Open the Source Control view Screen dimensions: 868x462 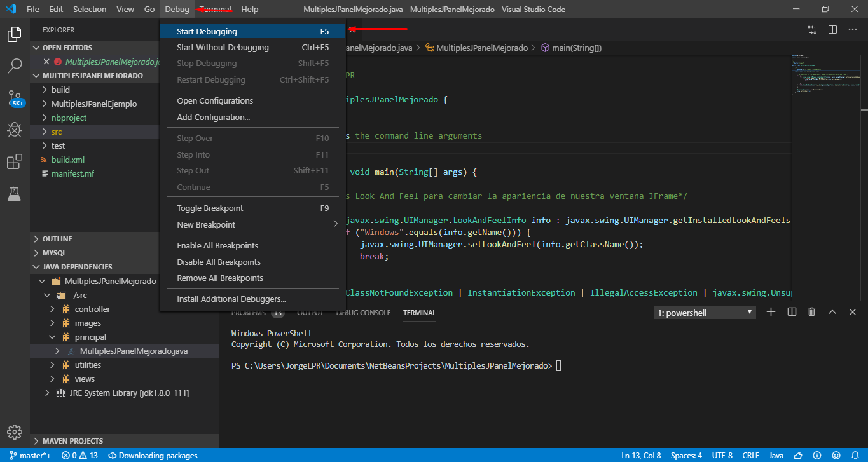14,98
